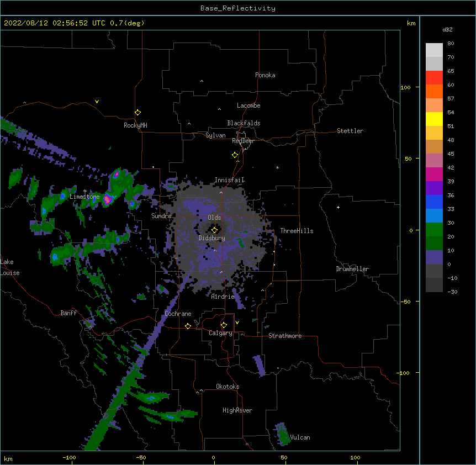
Task: Select the asterisk marker above Limestone label
Action: tap(85, 191)
